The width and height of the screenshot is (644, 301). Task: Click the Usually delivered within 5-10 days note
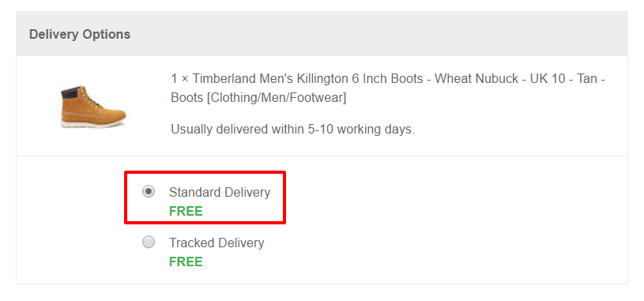[x=293, y=130]
